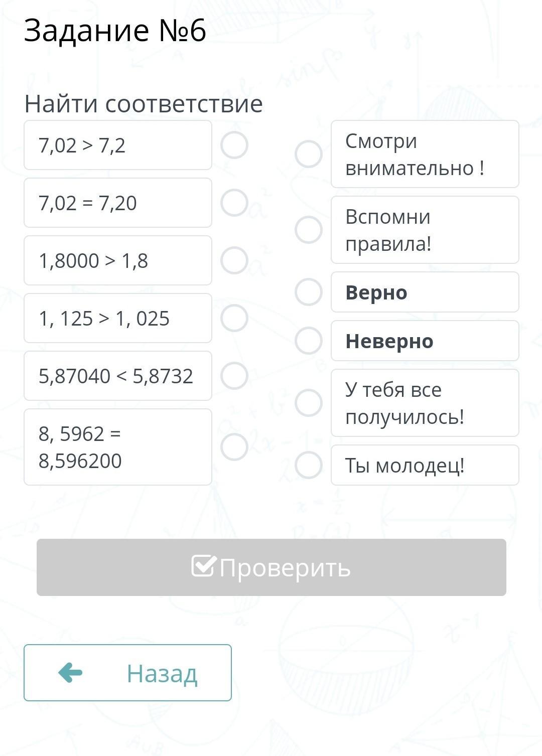
Task: Click the Ты молодец! answer box
Action: pyautogui.click(x=425, y=465)
